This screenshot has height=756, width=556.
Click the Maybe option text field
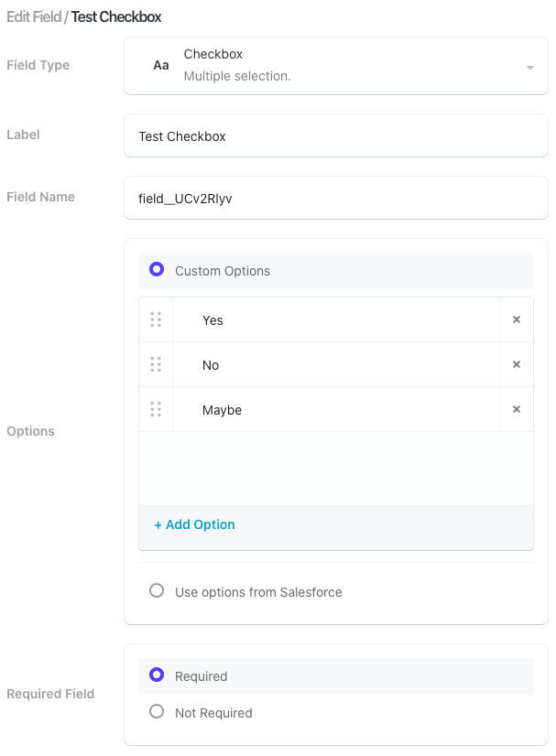[335, 410]
